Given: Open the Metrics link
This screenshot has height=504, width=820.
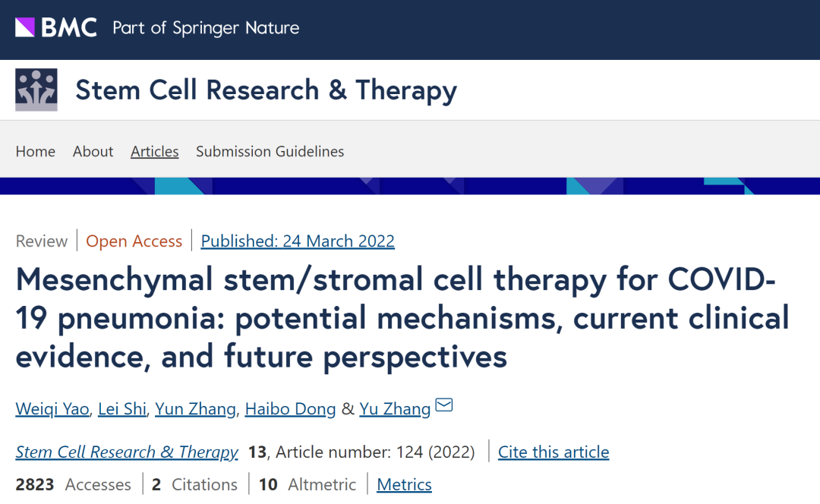Looking at the screenshot, I should point(404,484).
